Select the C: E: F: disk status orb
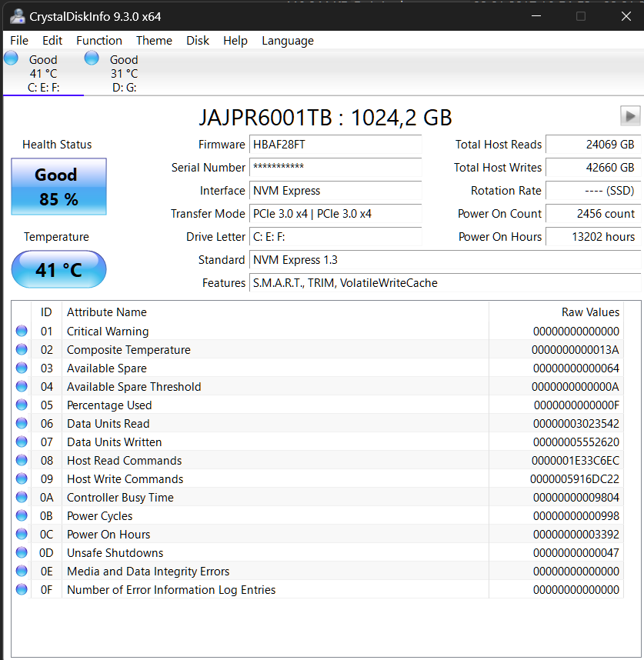 click(12, 58)
